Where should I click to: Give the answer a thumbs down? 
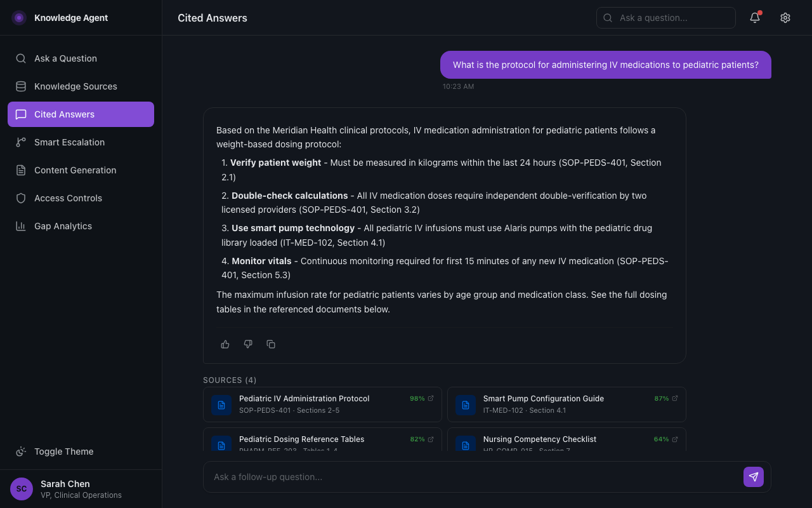248,344
